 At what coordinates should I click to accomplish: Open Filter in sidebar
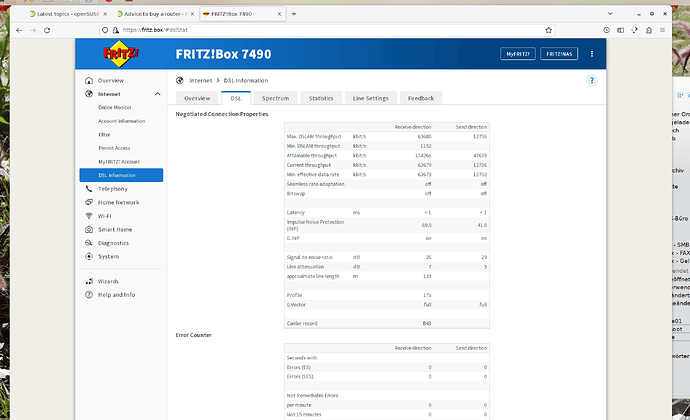(104, 135)
